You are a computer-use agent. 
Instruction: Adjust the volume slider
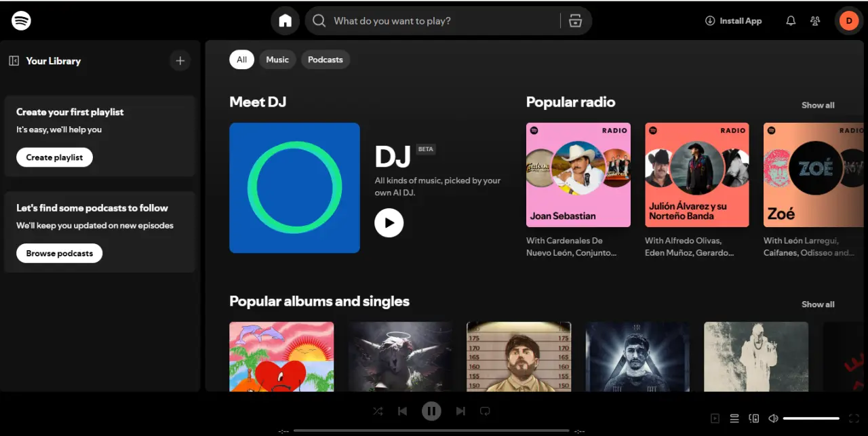coord(811,418)
